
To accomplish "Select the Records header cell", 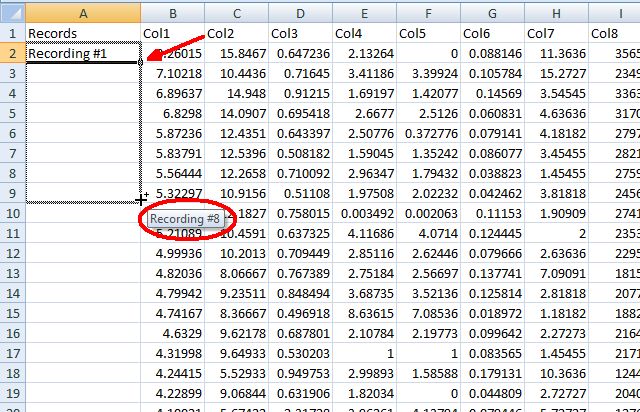I will pyautogui.click(x=82, y=33).
